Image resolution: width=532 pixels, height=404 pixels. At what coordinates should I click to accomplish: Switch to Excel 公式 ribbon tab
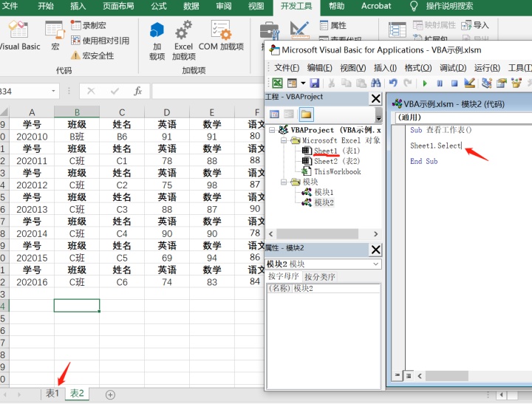pos(159,6)
